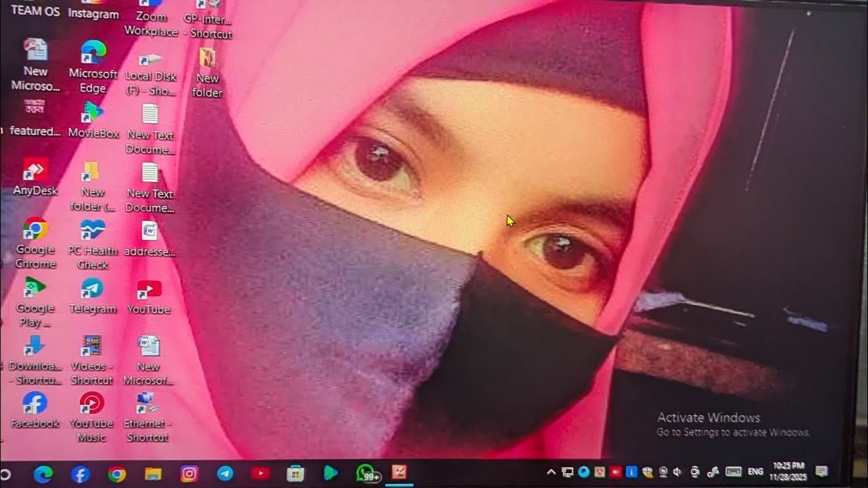Expand the hidden system tray icons
The height and width of the screenshot is (488, 868).
tap(551, 472)
